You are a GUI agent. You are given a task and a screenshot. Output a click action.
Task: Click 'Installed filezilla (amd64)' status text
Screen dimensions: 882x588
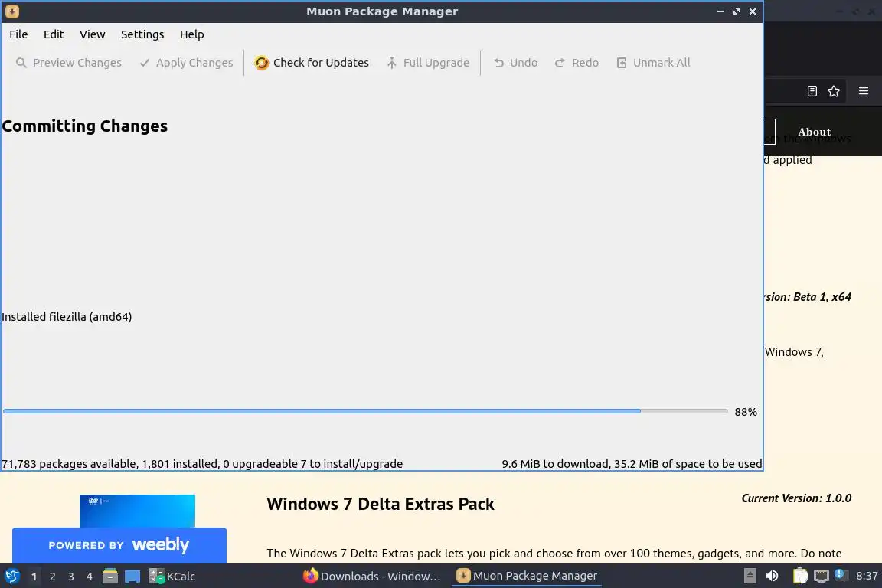click(x=67, y=317)
